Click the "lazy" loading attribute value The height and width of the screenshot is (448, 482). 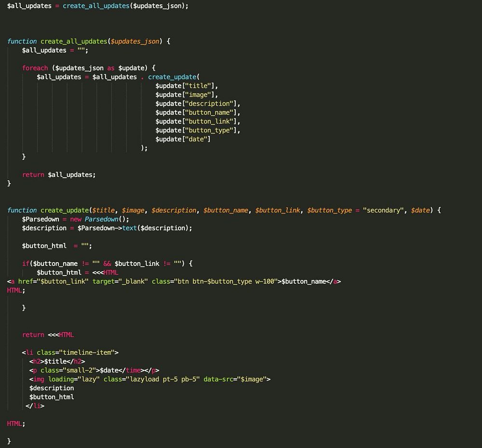[x=87, y=379]
